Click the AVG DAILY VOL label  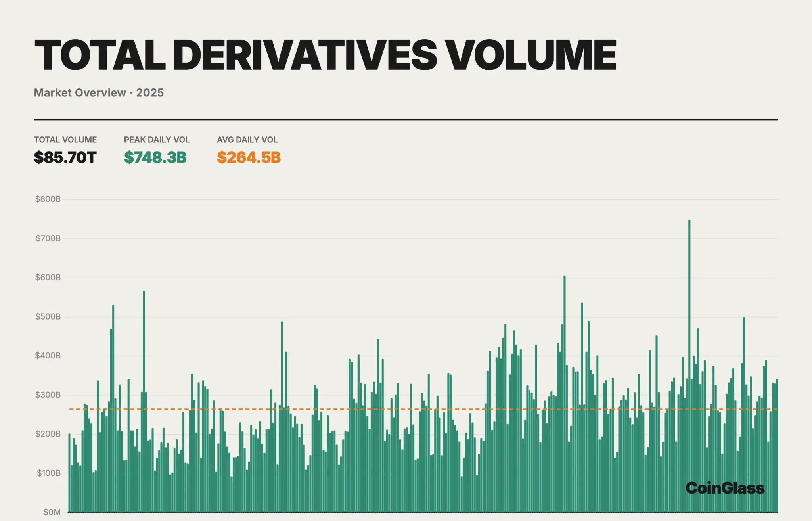[247, 140]
